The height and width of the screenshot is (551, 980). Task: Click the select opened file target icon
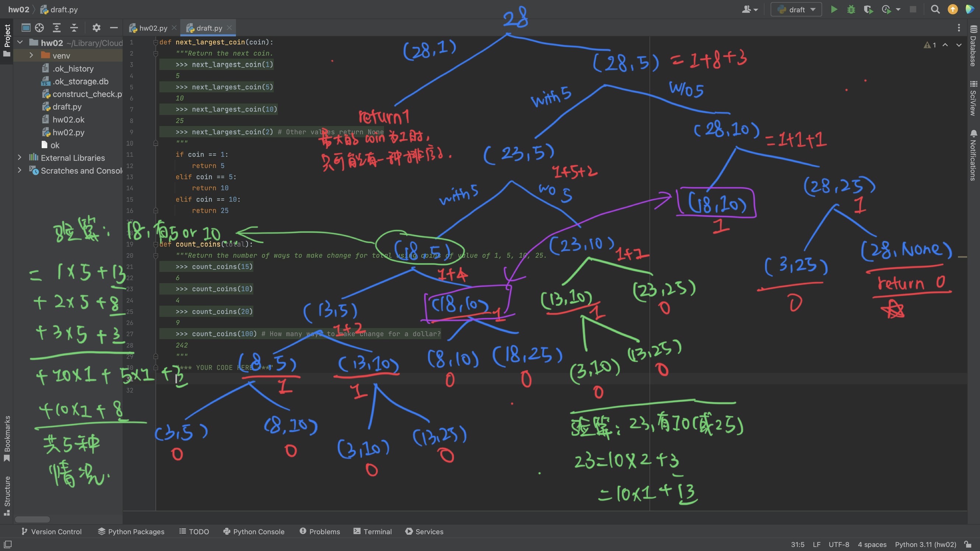(39, 28)
